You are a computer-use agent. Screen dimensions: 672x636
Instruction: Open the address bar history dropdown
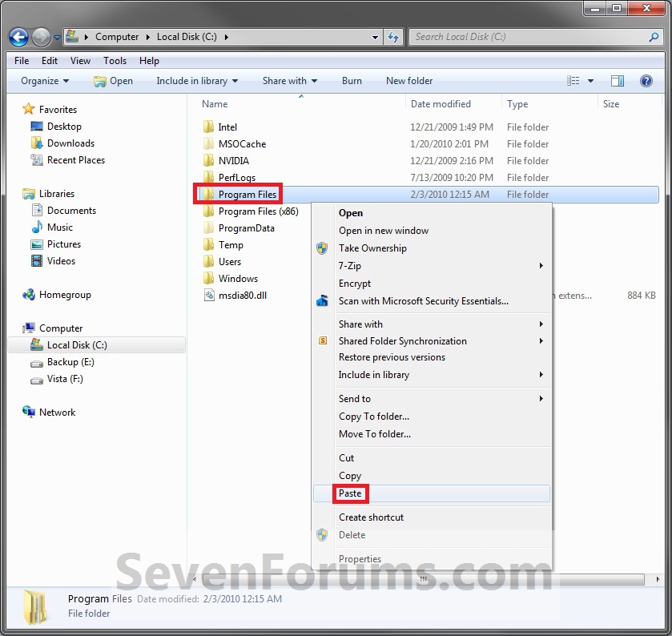coord(375,38)
